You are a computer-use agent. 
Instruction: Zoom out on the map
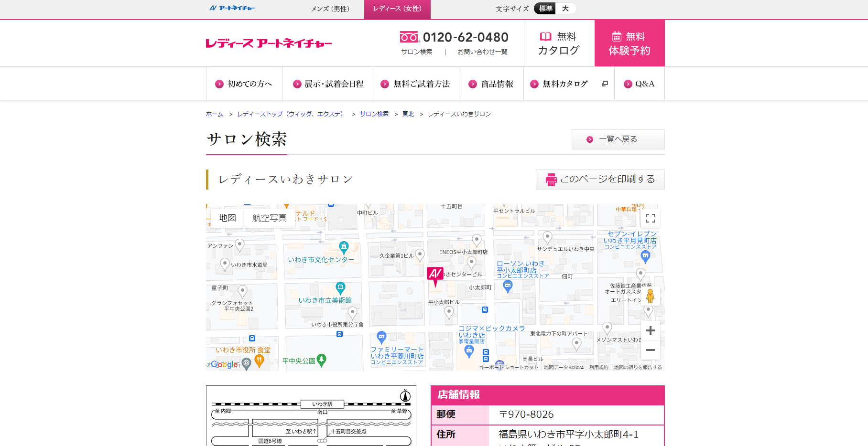click(x=651, y=350)
